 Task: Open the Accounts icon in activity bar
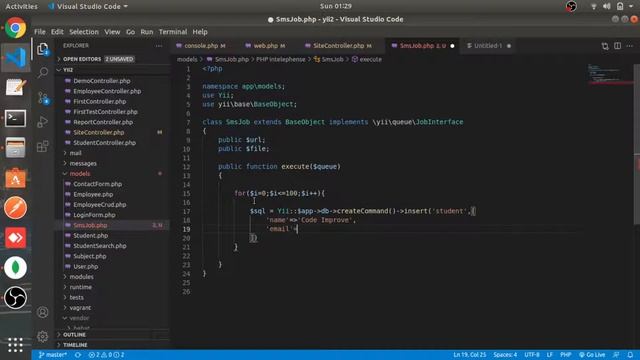click(x=42, y=312)
